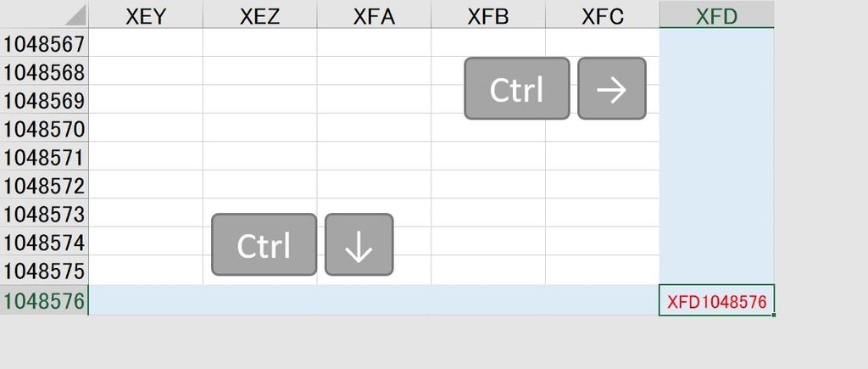This screenshot has width=868, height=369.
Task: Select row header 1048567
Action: [x=44, y=44]
